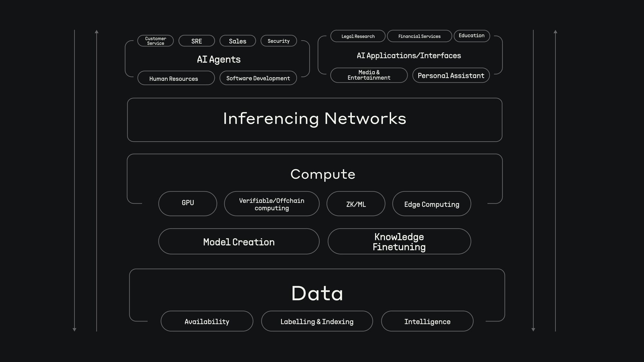Viewport: 644px width, 362px height.
Task: Click the Sales agent label
Action: point(238,41)
